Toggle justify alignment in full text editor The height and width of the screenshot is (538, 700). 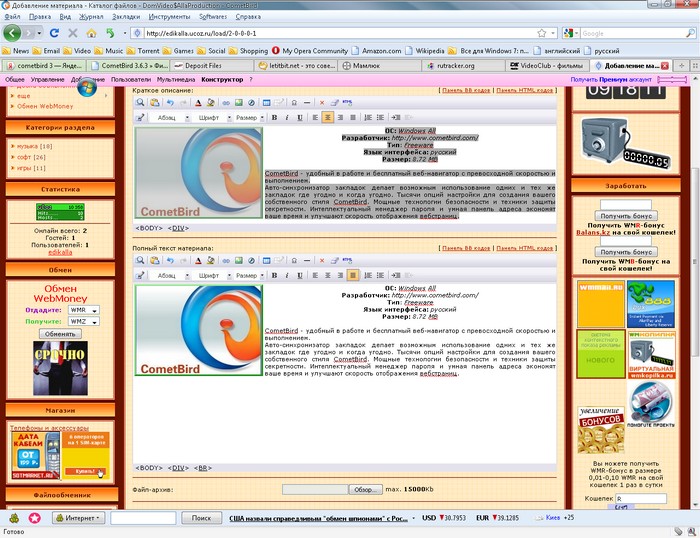[x=353, y=274]
